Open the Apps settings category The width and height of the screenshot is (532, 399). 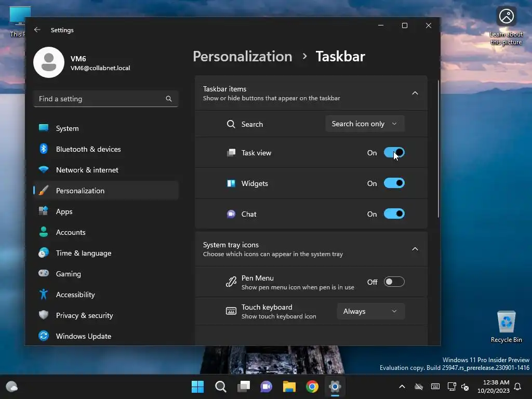(106, 211)
